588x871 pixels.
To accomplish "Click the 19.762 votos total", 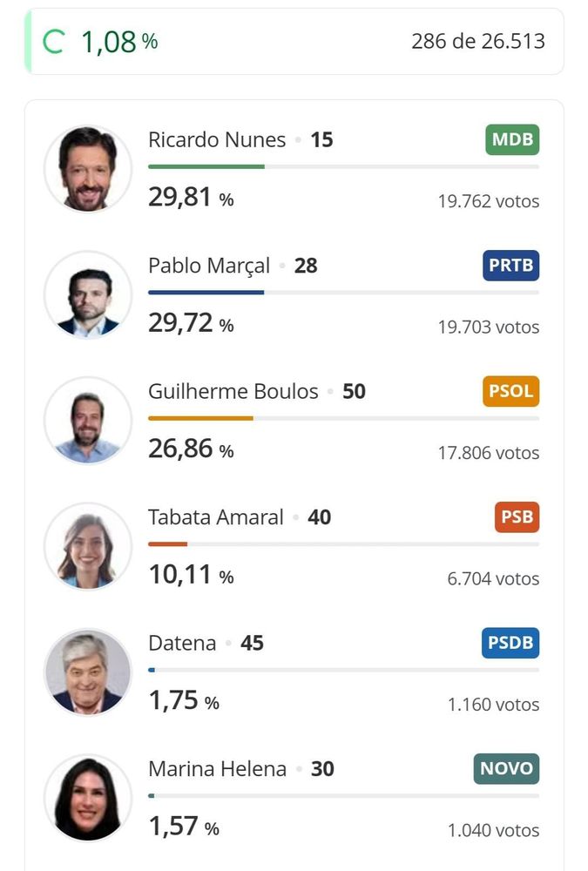I will [488, 202].
